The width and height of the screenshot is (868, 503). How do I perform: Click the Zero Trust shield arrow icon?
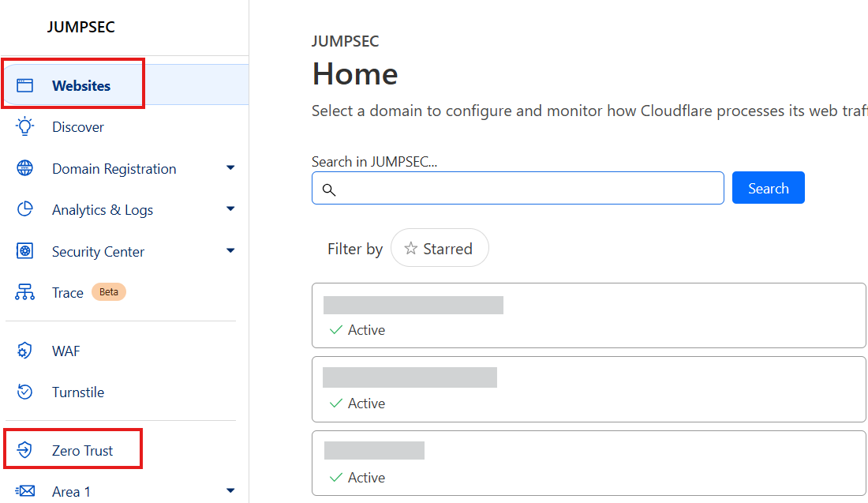coord(25,450)
